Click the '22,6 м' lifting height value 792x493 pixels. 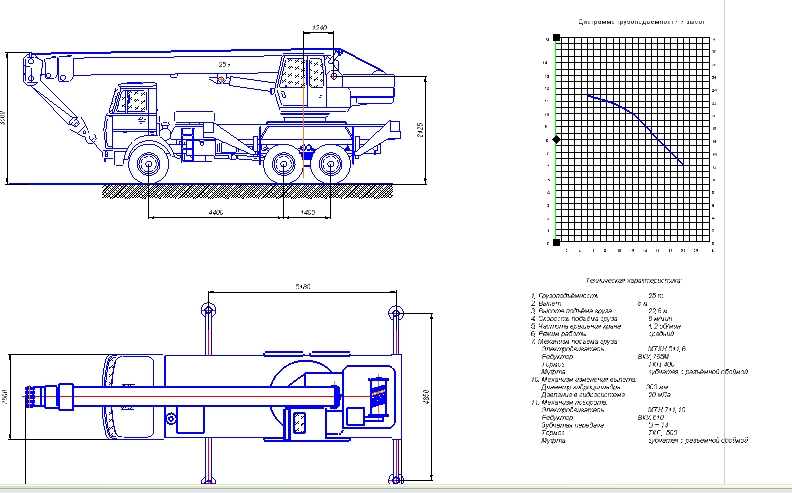(658, 311)
